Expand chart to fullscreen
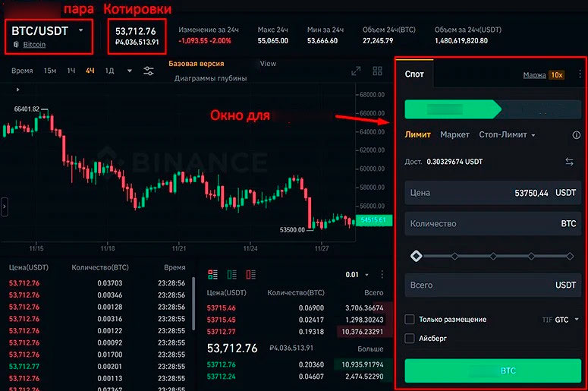This screenshot has height=391, width=588. (356, 71)
